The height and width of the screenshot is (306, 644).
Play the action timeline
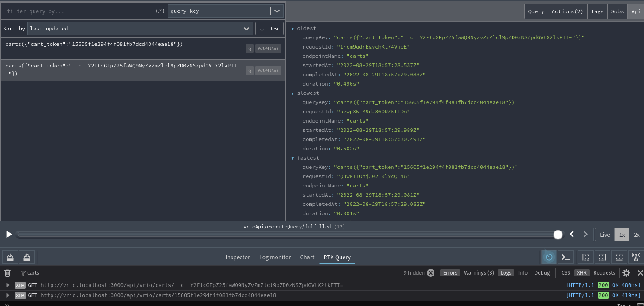tap(9, 235)
